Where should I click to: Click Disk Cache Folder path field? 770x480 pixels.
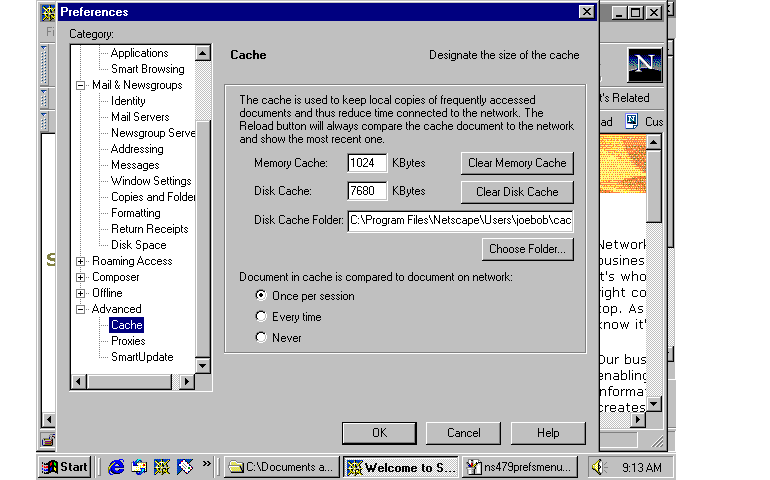[460, 221]
